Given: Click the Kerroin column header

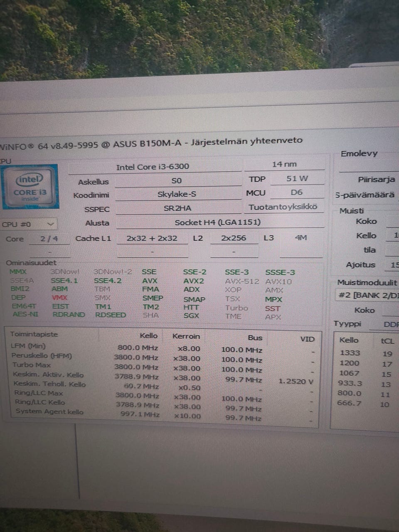Looking at the screenshot, I should pyautogui.click(x=186, y=336).
